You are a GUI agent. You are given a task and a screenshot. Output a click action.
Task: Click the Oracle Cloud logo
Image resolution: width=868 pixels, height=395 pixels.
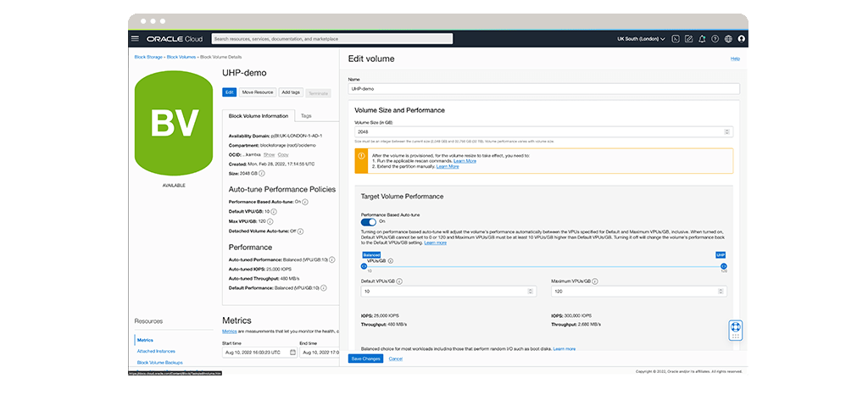pos(175,39)
